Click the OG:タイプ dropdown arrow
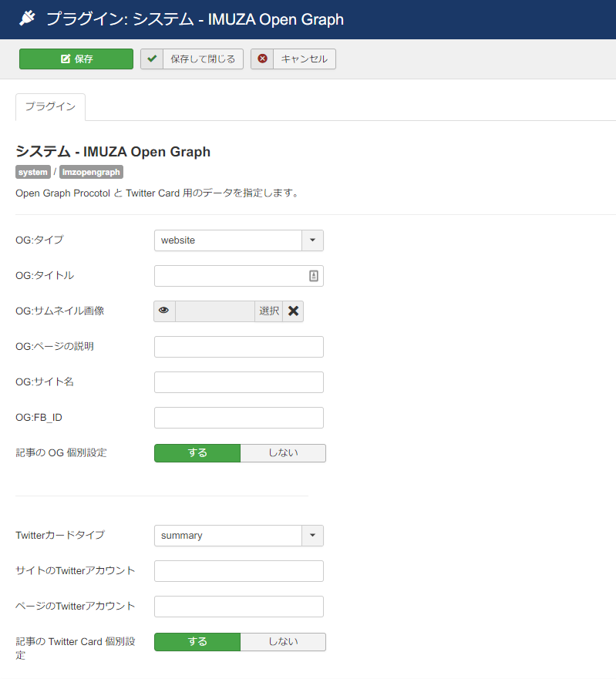The image size is (616, 679). coord(312,240)
